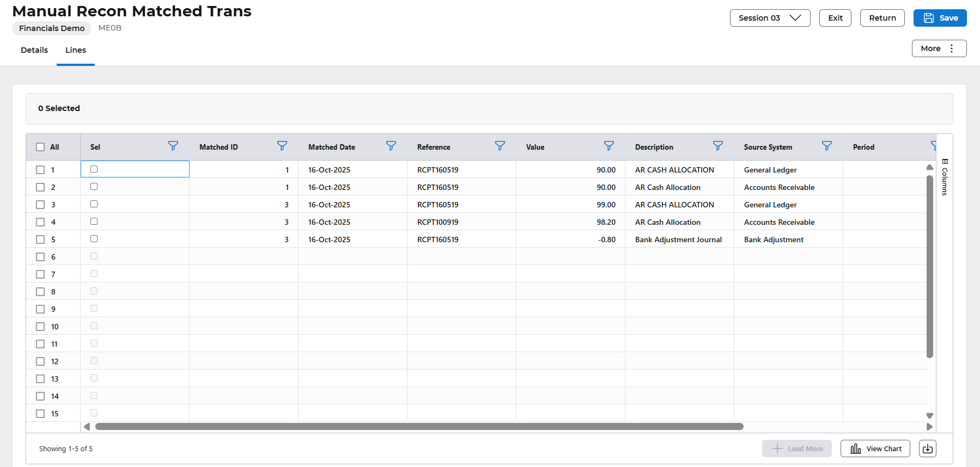Expand the More options menu
Viewport: 980px width, 467px height.
coord(939,48)
